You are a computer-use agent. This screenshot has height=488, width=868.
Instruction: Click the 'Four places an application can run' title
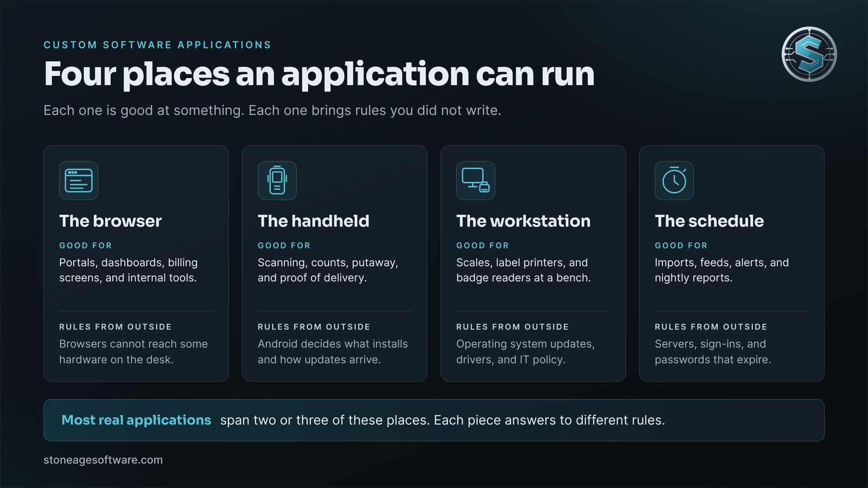point(319,74)
